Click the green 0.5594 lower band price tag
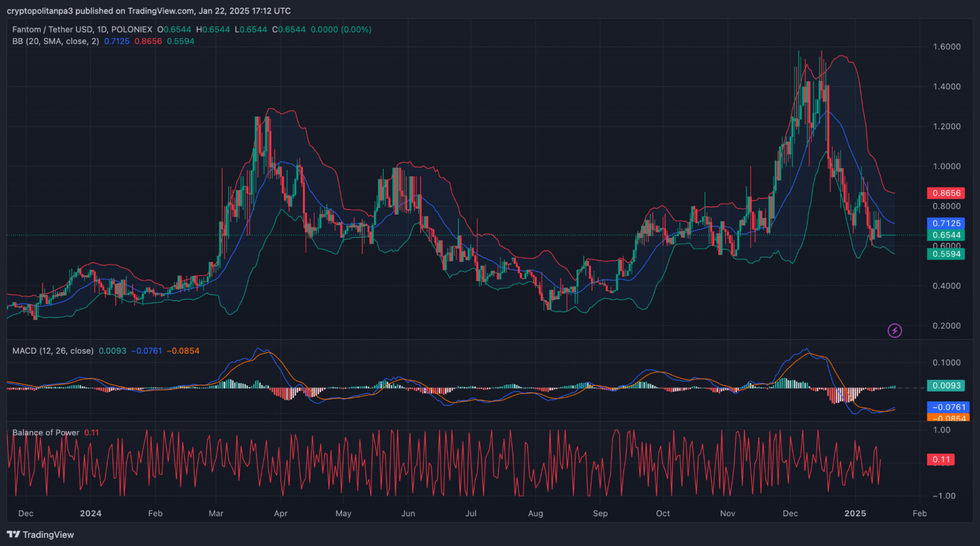 tap(946, 254)
